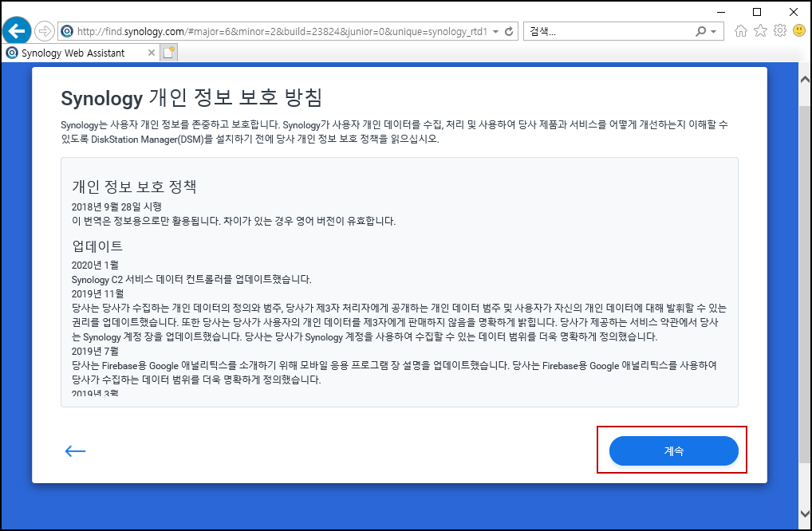Click the Synology site icon in address bar
Screen dimensions: 812x531
(67, 31)
